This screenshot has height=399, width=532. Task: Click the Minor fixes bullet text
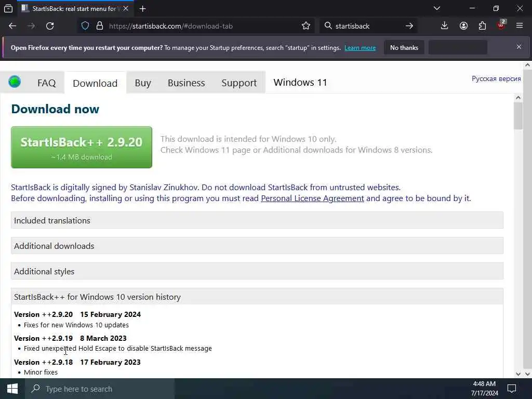[x=41, y=372]
